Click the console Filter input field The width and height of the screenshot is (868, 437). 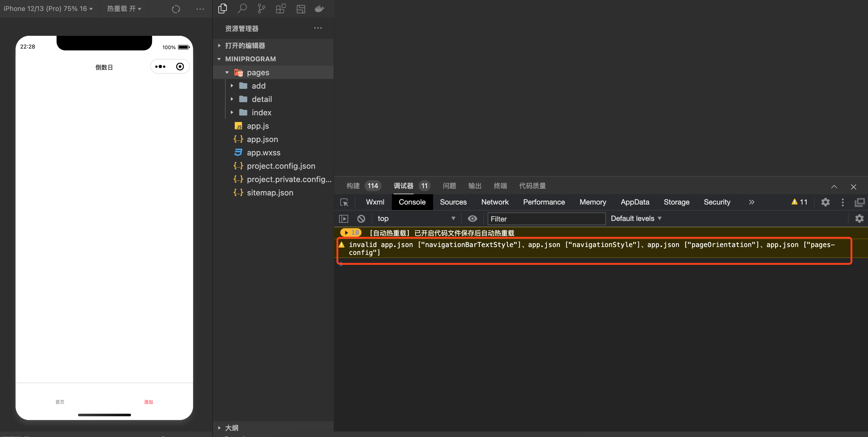pos(546,219)
